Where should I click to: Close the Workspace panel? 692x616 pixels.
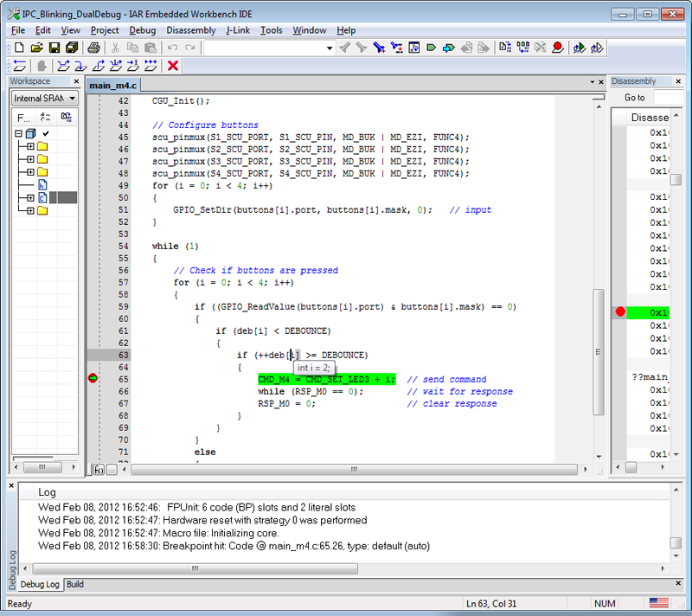coord(76,81)
